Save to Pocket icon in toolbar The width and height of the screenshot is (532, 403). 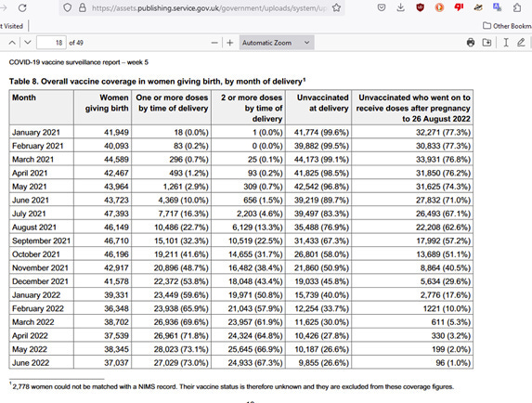[x=382, y=7]
